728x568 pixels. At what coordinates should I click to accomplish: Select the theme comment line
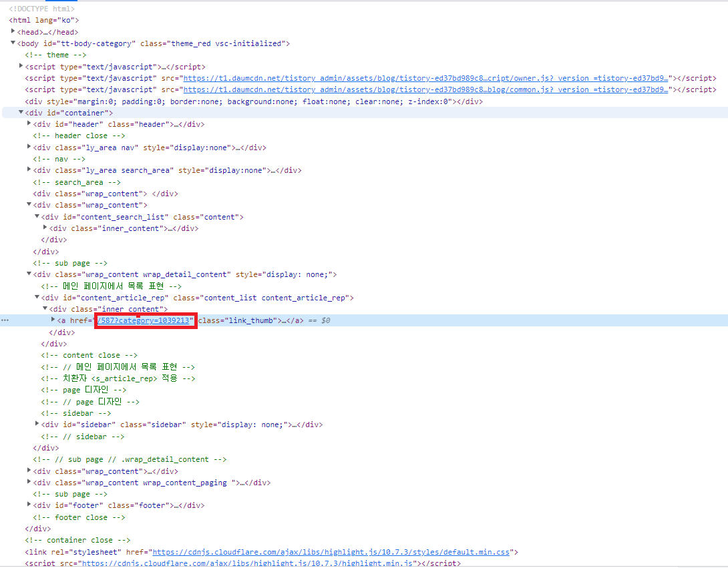click(x=55, y=55)
